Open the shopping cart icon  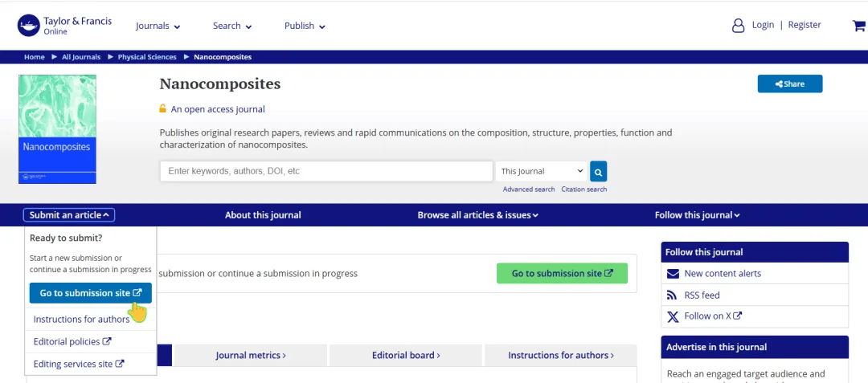click(858, 26)
